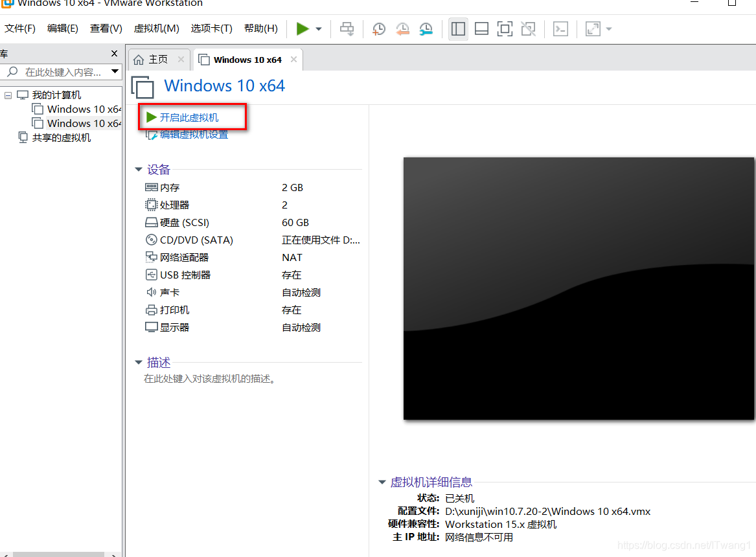Viewport: 756px width, 557px height.
Task: Close the Windows 10 x64 tab
Action: pyautogui.click(x=293, y=60)
